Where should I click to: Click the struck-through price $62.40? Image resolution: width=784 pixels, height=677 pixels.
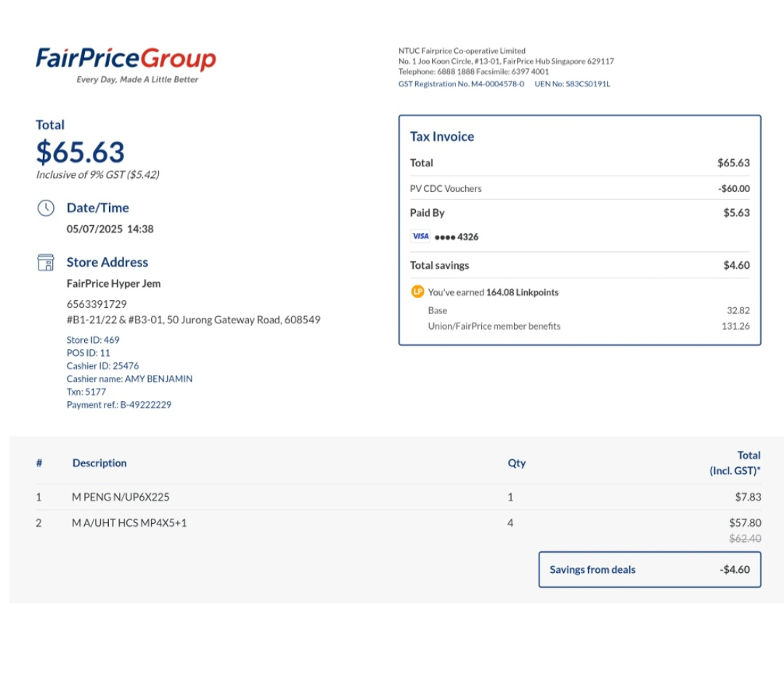click(x=745, y=538)
